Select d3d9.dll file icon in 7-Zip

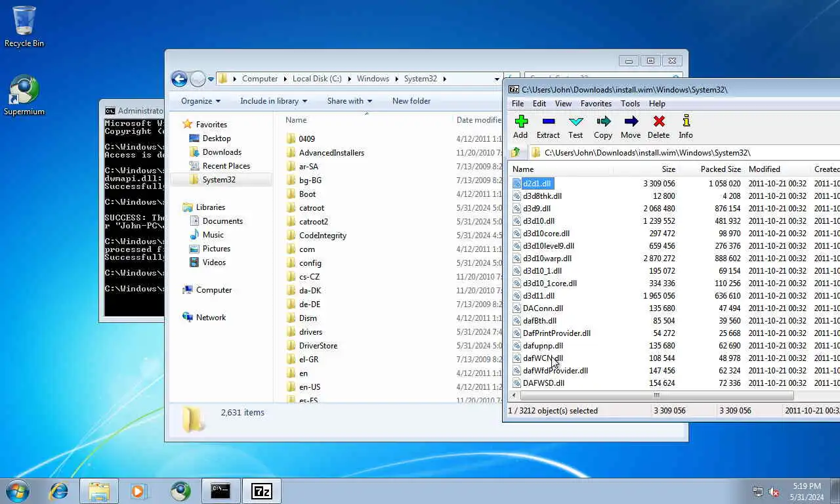click(516, 209)
